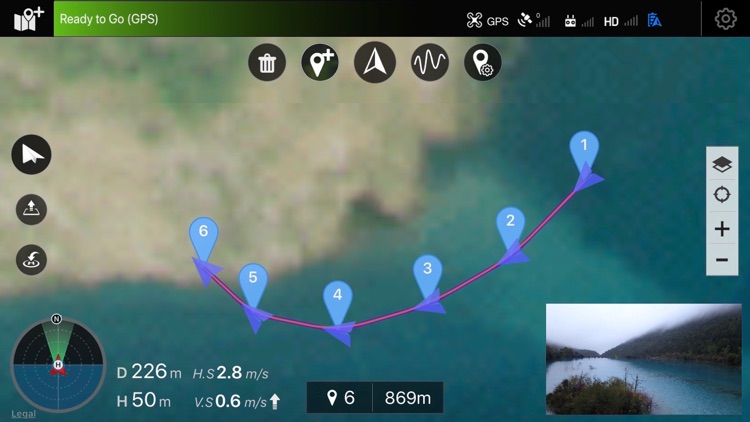Tap the add waypoint pin icon
Viewport: 750px width, 422px height.
tap(320, 62)
